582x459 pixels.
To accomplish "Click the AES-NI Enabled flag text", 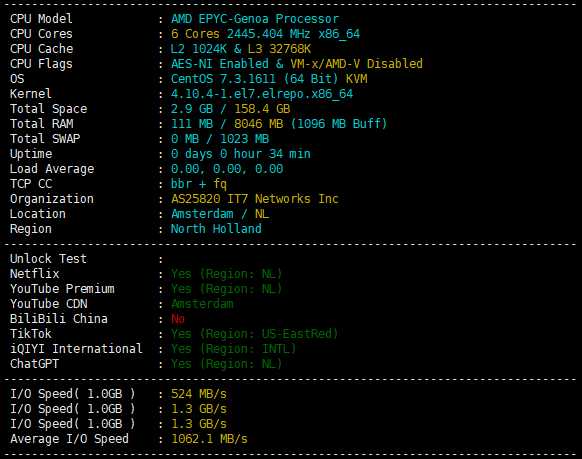I will 219,63.
